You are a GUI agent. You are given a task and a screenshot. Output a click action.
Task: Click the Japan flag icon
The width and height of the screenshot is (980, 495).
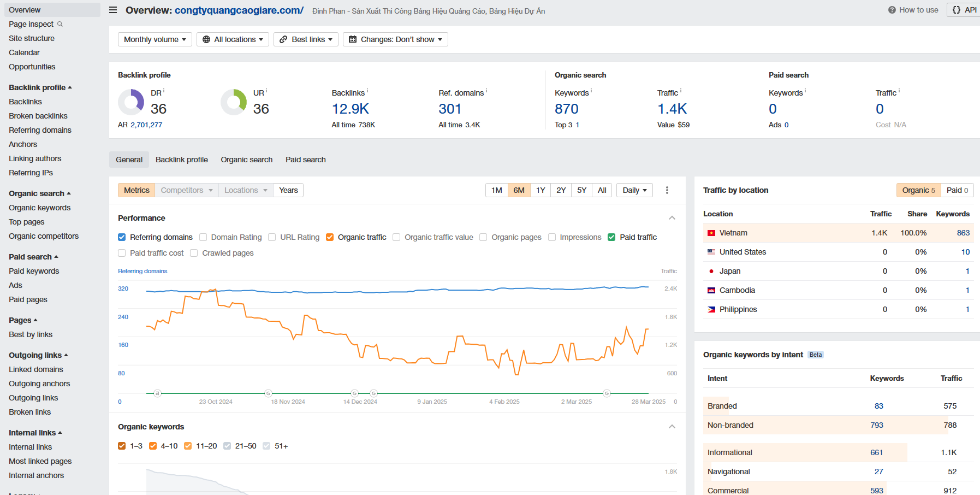click(x=711, y=272)
